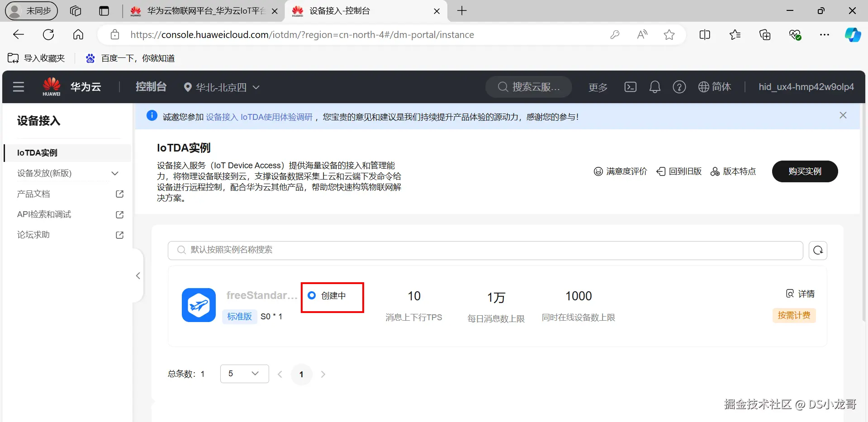
Task: Click 导入收藏夹 in the bookmarks bar
Action: (36, 58)
